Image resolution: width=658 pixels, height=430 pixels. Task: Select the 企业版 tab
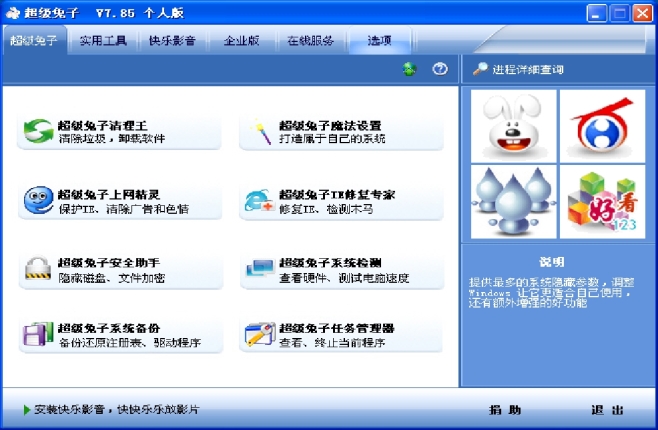[242, 40]
